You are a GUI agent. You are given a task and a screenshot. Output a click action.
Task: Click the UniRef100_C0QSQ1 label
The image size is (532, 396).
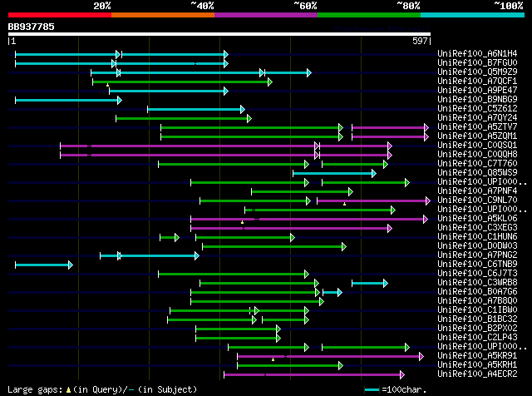tap(477, 146)
